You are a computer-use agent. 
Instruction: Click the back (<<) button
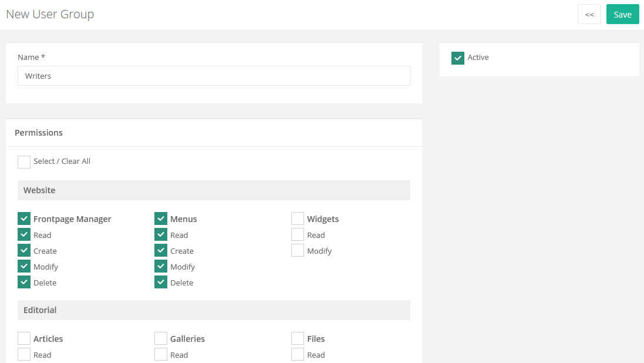(589, 14)
